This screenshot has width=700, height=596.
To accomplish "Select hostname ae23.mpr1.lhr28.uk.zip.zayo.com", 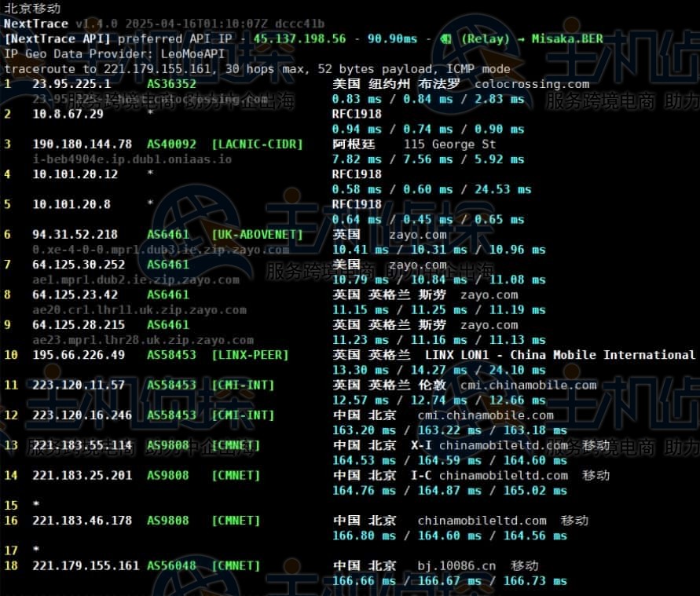I will pyautogui.click(x=143, y=340).
